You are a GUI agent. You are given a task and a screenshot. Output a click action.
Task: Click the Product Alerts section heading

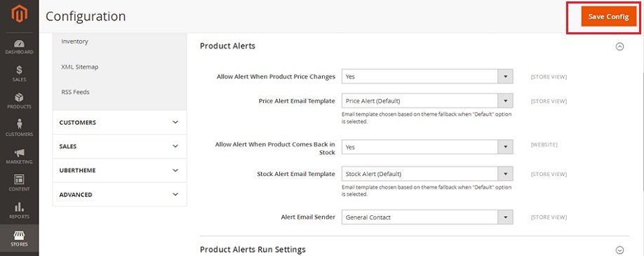[x=227, y=46]
